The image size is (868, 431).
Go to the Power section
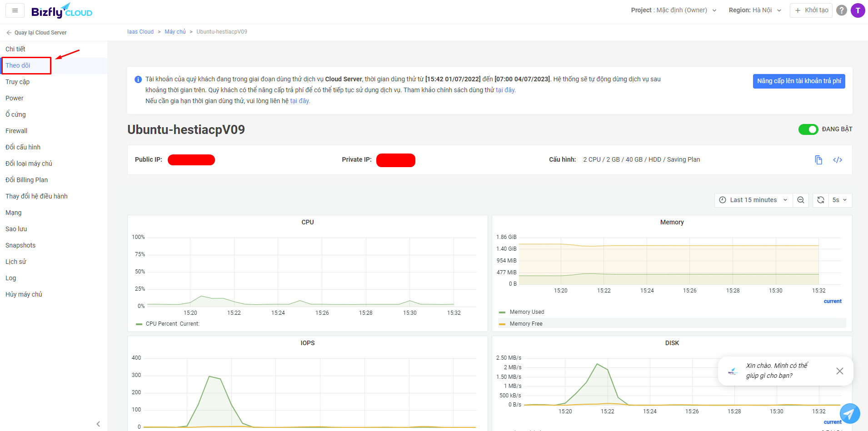[54, 98]
